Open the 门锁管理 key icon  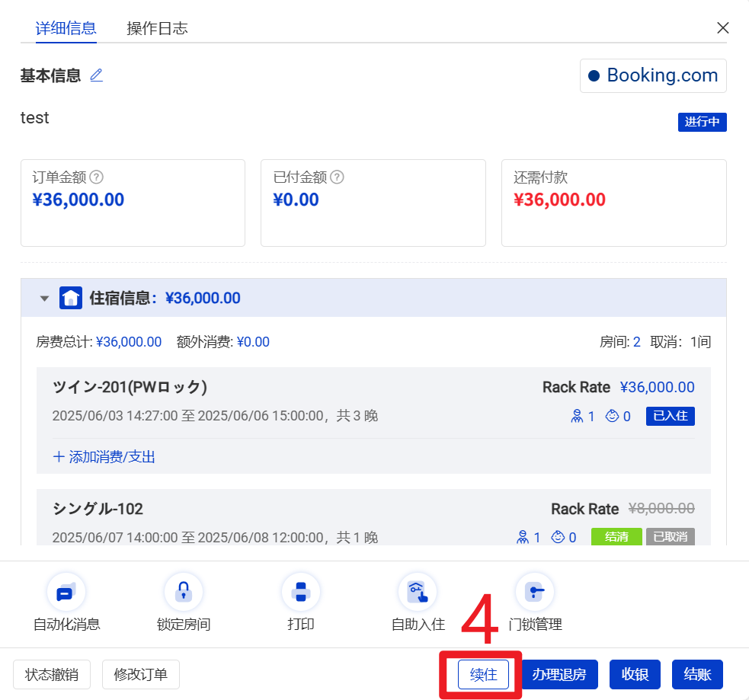pos(535,592)
